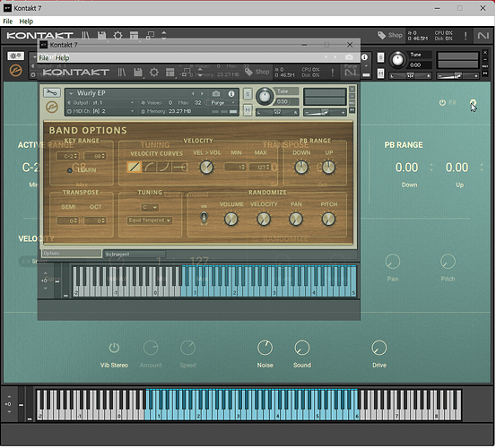Screen dimensions: 496x448
Task: Open the Purge dropdown
Action: pos(222,103)
